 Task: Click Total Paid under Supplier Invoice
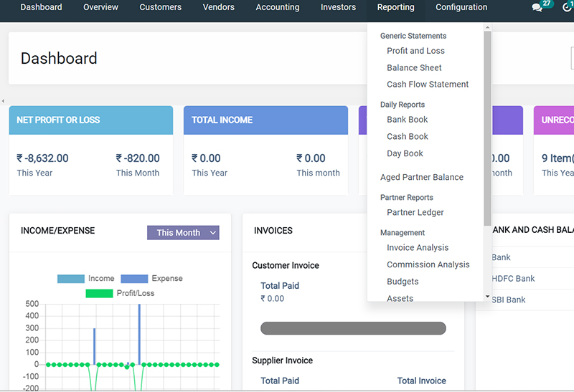(280, 381)
